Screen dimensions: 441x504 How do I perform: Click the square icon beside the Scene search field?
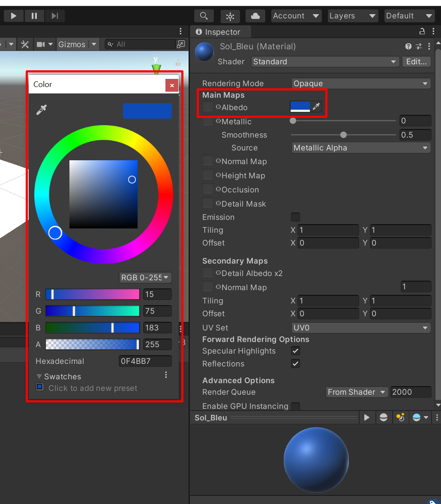(181, 45)
